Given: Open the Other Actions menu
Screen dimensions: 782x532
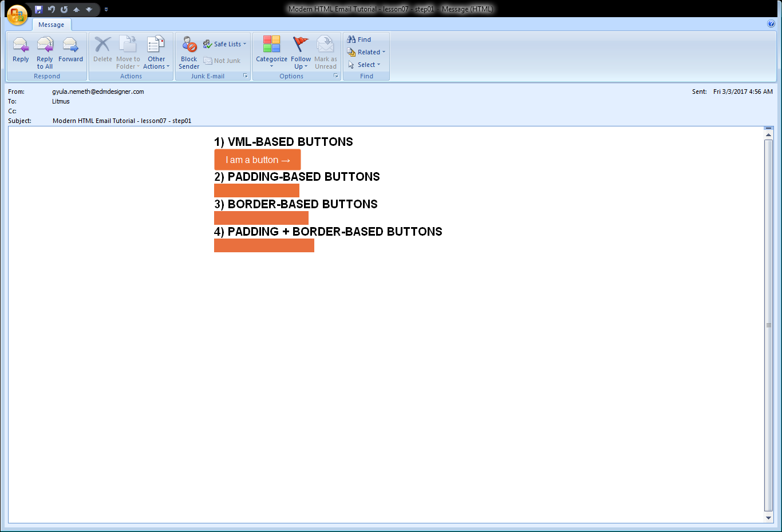Looking at the screenshot, I should point(156,54).
